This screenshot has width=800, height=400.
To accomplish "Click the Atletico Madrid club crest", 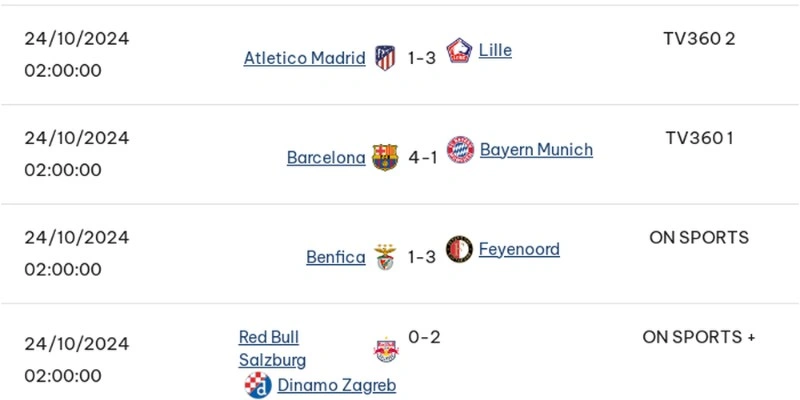I will click(385, 58).
